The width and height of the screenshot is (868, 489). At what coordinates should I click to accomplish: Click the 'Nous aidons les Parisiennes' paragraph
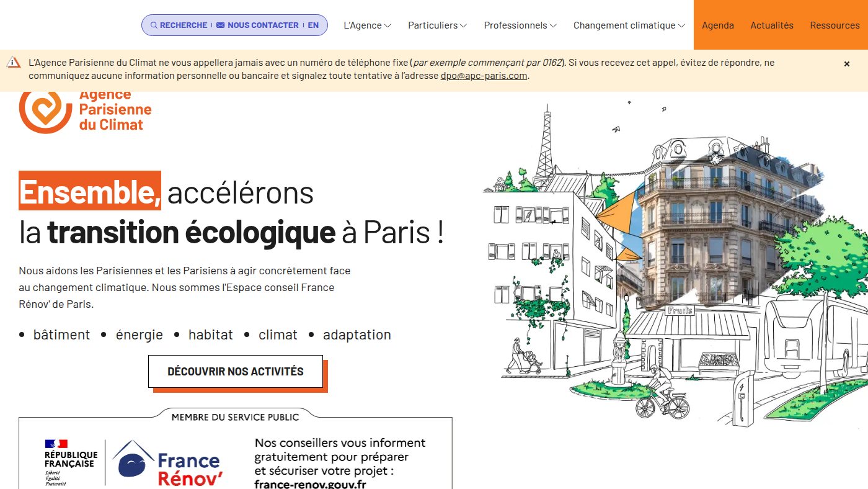tap(185, 288)
